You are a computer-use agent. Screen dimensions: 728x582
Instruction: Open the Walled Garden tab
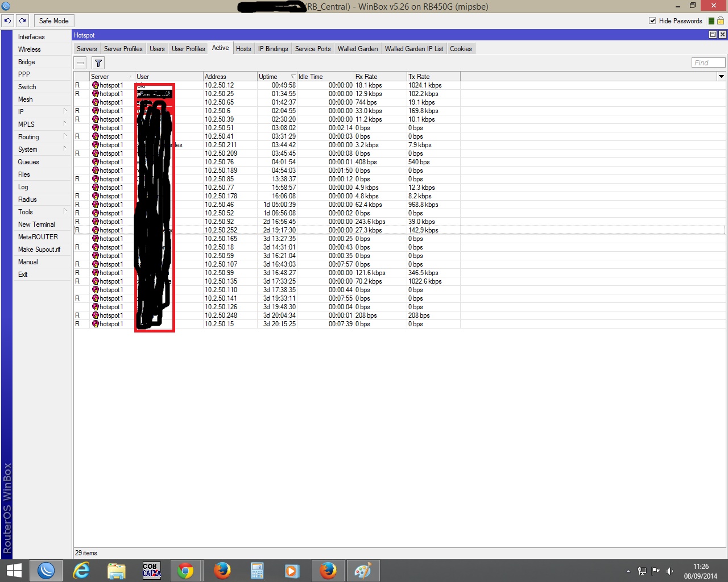point(358,49)
